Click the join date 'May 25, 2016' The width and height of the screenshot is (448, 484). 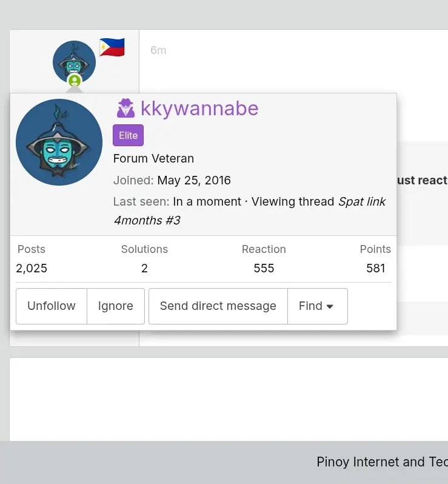pos(194,180)
